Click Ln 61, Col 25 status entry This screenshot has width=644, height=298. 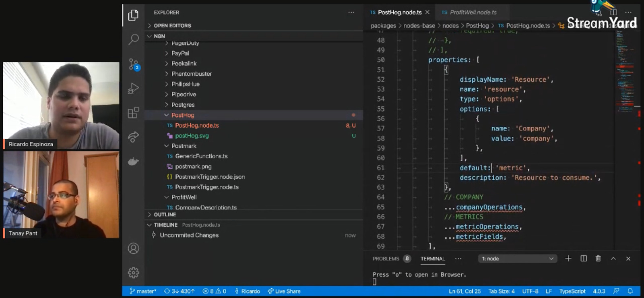[464, 291]
